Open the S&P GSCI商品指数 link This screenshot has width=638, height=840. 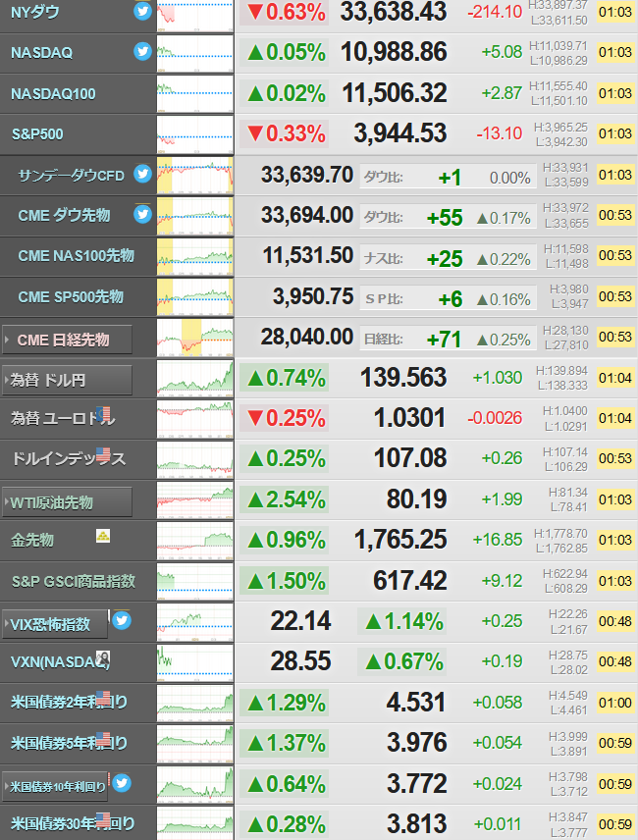coord(74,581)
